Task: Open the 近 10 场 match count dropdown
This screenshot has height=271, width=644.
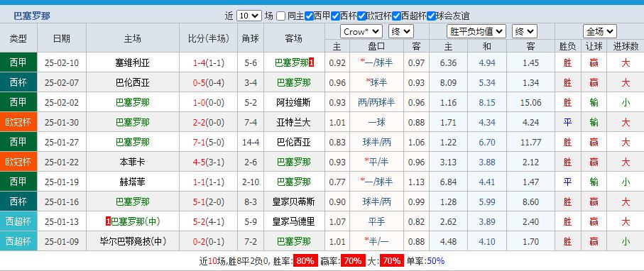Action: pyautogui.click(x=249, y=16)
